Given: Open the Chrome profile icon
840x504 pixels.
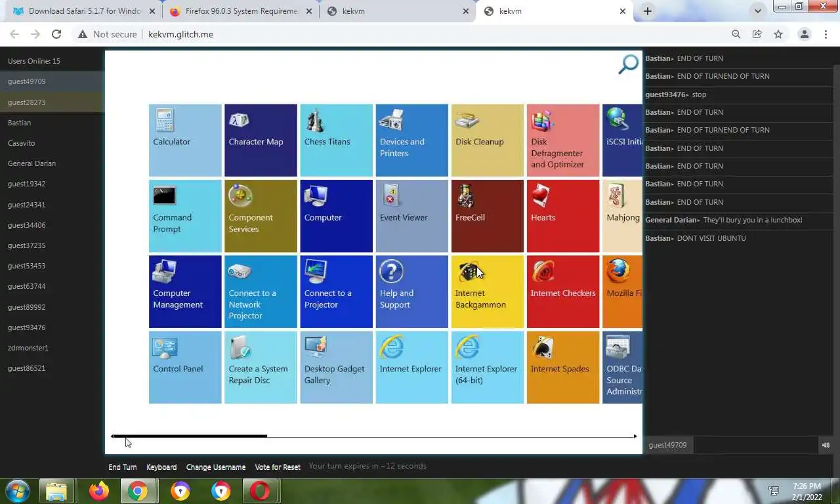Looking at the screenshot, I should tap(804, 34).
